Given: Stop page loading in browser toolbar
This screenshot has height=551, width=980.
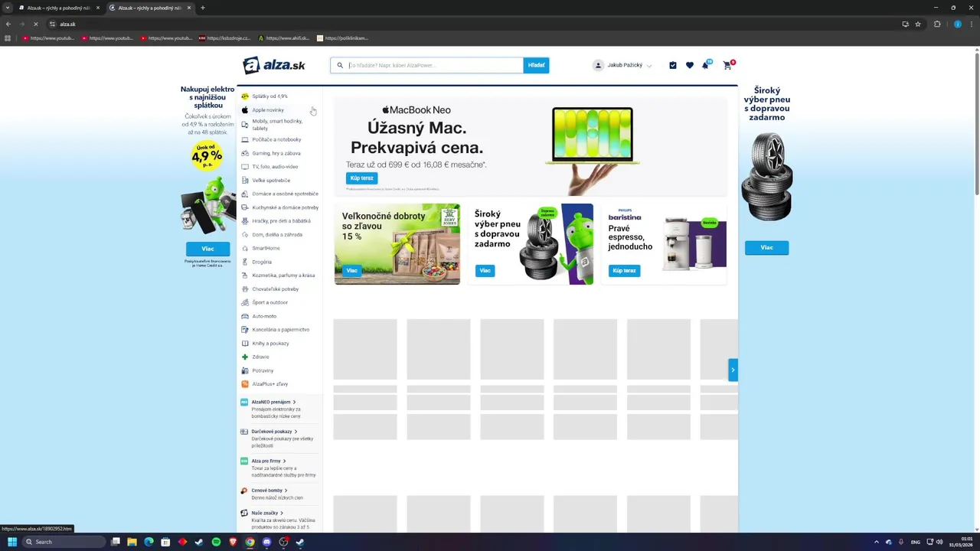Looking at the screenshot, I should [35, 24].
